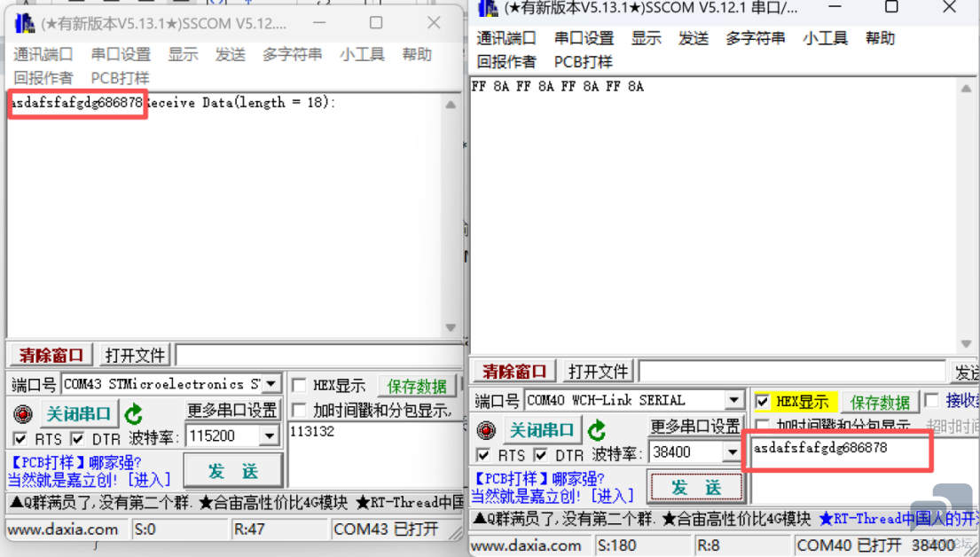This screenshot has height=557, width=980.
Task: Click scroll-down arrow in right receive area
Action: [966, 344]
